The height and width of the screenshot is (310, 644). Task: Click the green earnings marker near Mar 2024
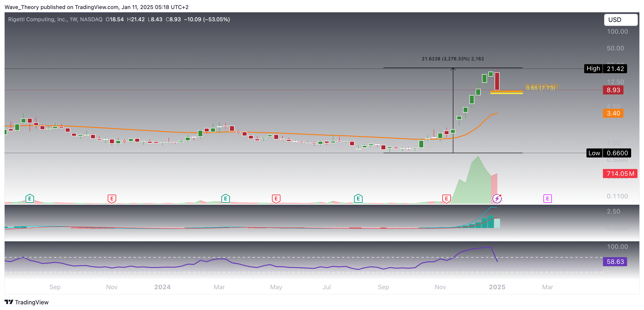tap(225, 199)
